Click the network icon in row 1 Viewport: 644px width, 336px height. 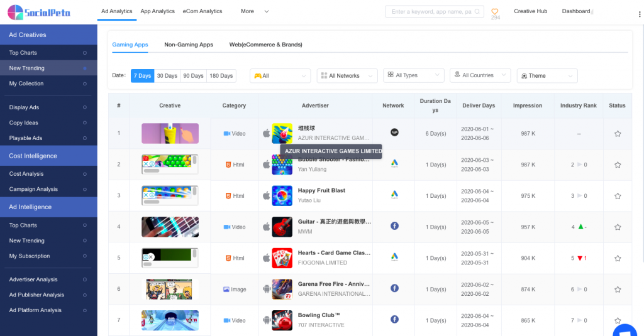(394, 132)
